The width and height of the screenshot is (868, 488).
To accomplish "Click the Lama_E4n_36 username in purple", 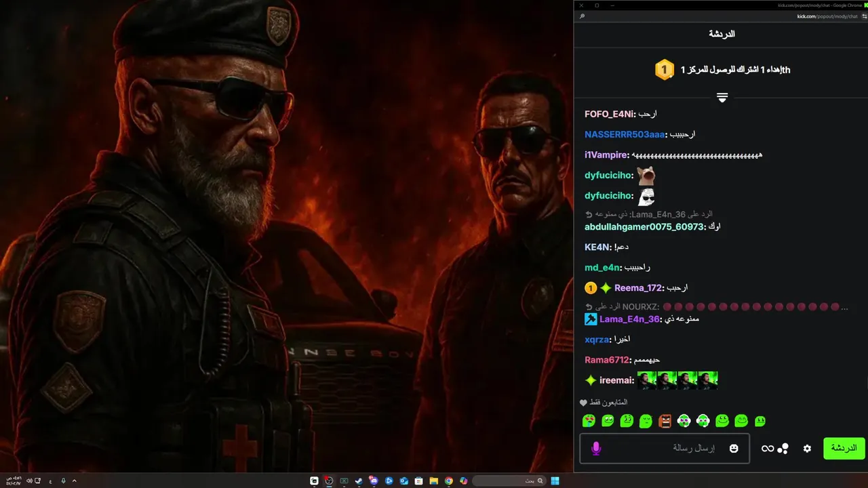I will tap(630, 319).
